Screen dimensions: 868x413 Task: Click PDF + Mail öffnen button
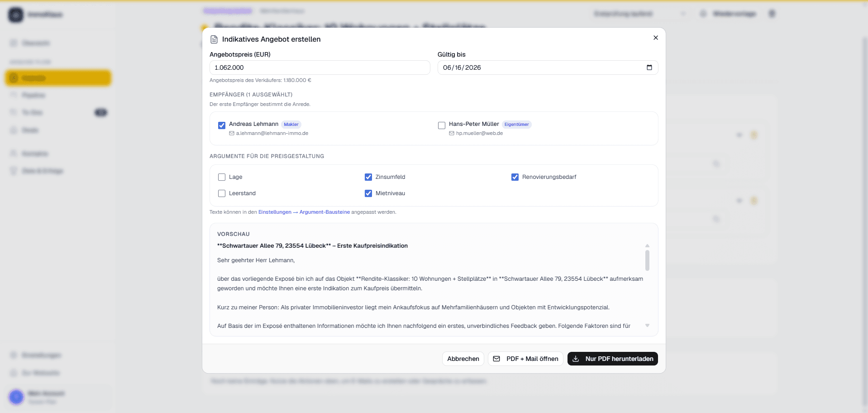tap(525, 359)
